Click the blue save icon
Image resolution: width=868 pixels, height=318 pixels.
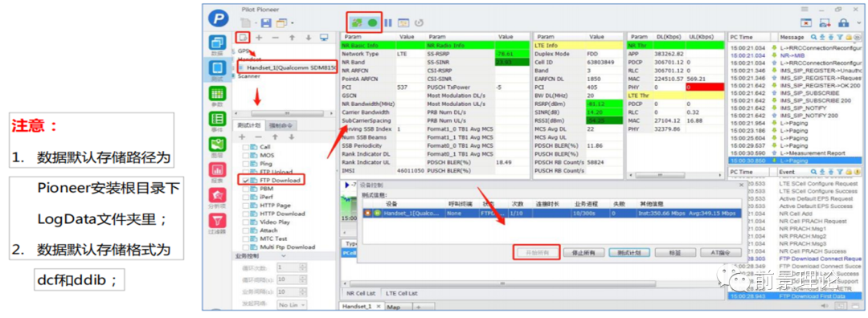pyautogui.click(x=266, y=23)
